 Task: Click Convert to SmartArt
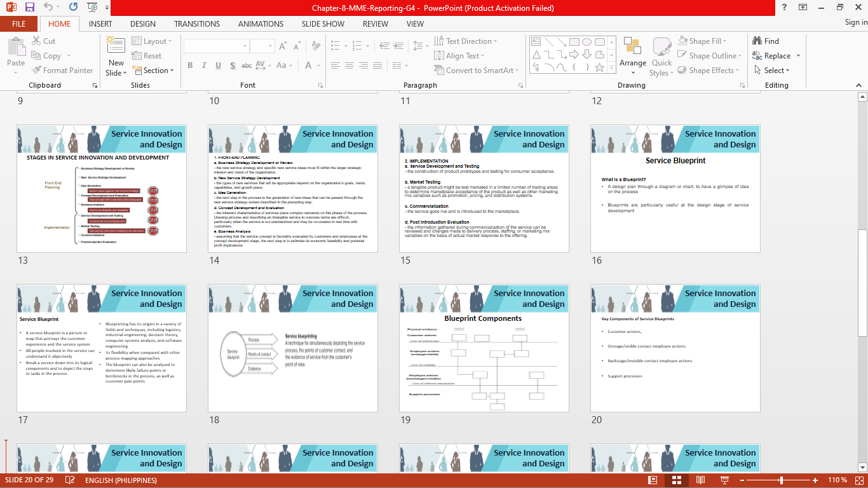pyautogui.click(x=477, y=70)
